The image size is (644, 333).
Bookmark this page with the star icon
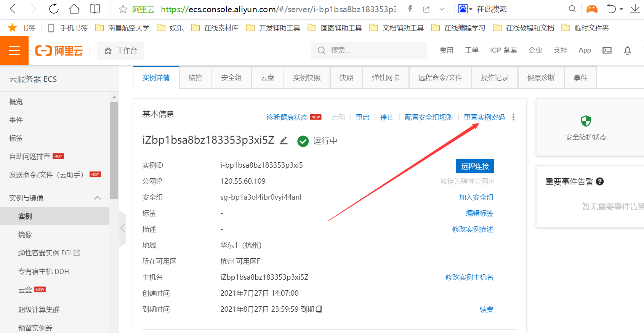coord(123,9)
